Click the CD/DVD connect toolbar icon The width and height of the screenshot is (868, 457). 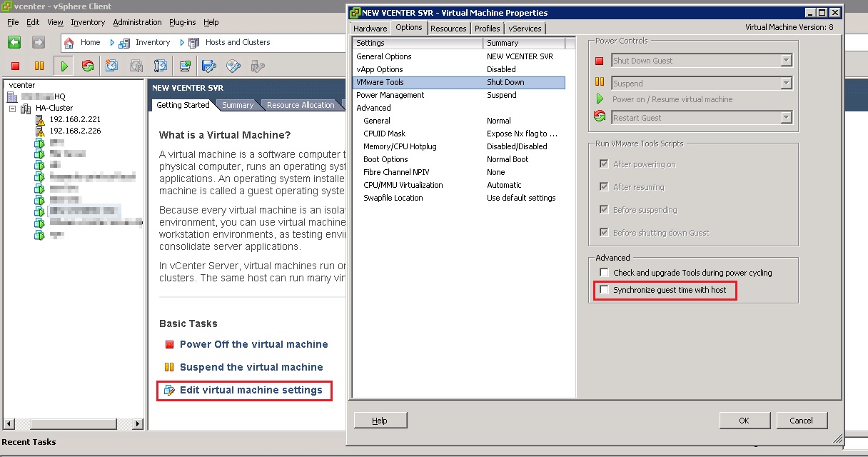(233, 66)
